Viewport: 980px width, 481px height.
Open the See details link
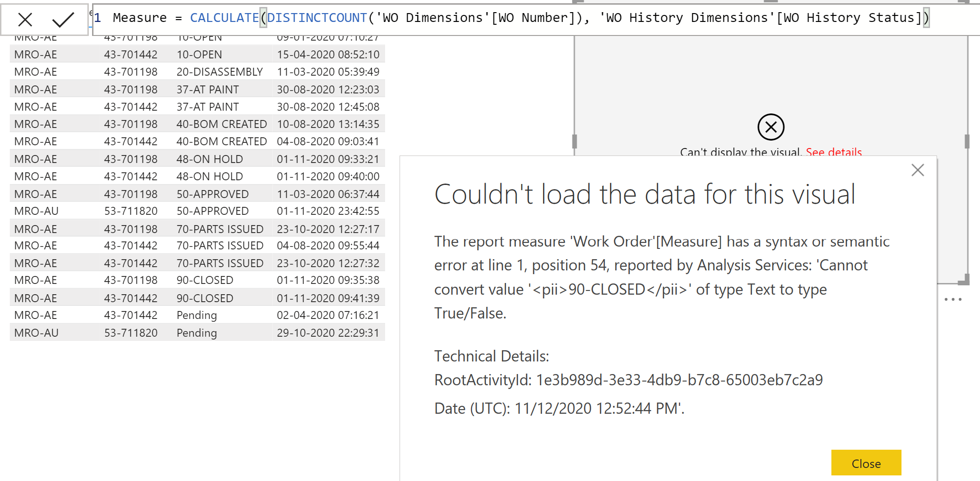coord(834,152)
